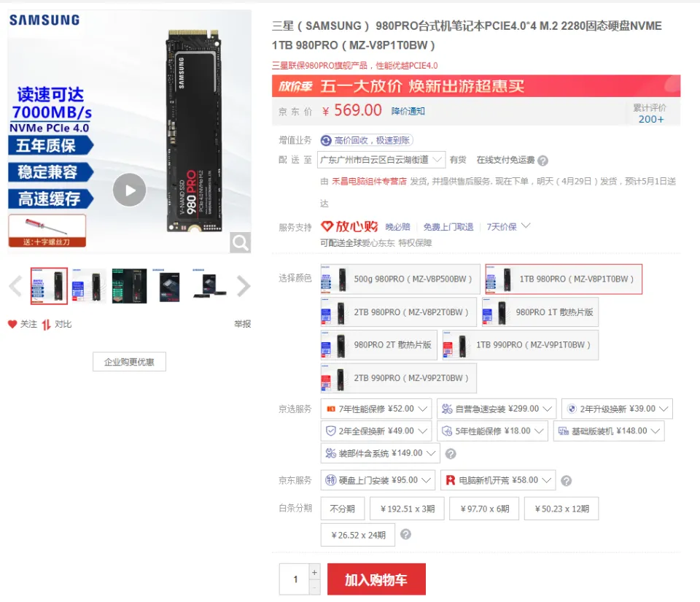Select 2TB 990PRO MZ-V9P2T0BW variant

(398, 378)
